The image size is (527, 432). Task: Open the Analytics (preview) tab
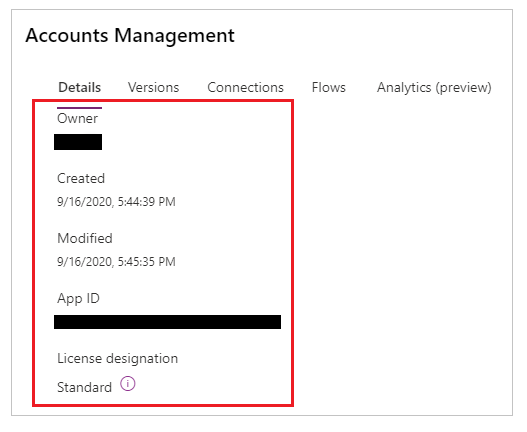click(434, 87)
